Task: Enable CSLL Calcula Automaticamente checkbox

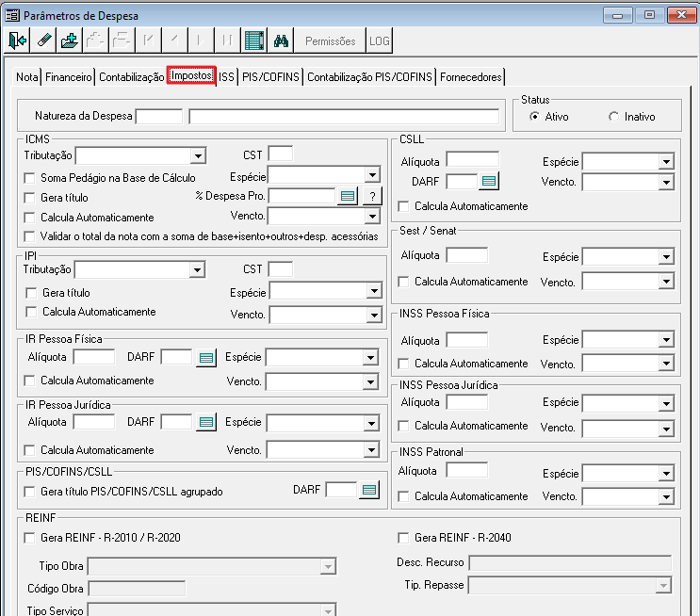Action: [x=403, y=206]
